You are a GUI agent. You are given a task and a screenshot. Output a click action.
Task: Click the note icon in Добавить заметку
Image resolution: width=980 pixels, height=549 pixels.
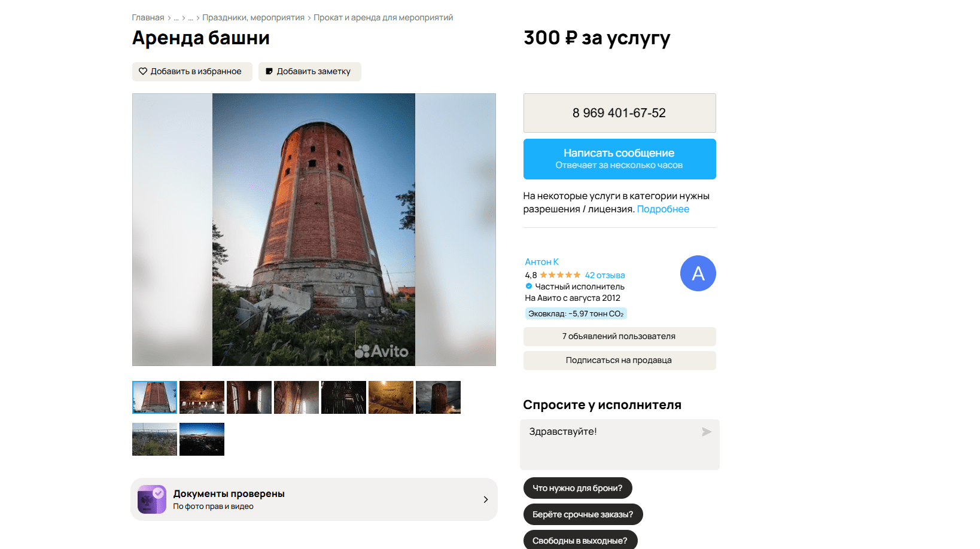pyautogui.click(x=269, y=71)
